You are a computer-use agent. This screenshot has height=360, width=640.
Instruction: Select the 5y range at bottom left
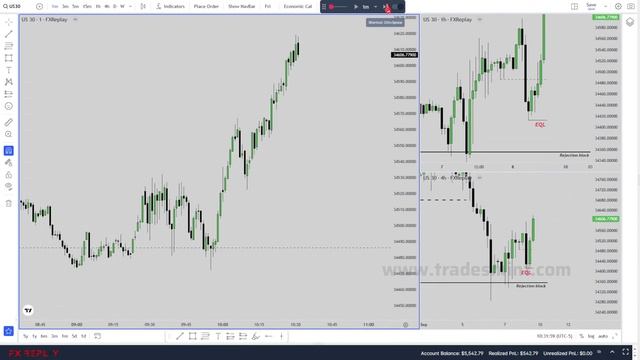point(26,336)
